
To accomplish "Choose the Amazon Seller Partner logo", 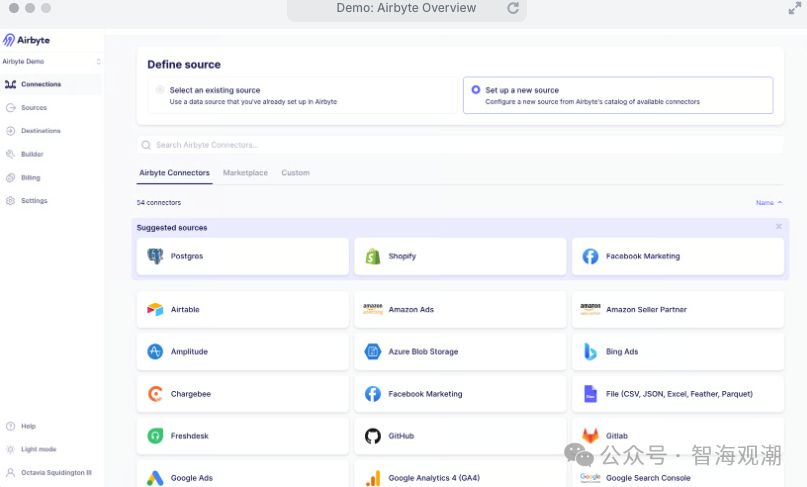I will (x=590, y=309).
